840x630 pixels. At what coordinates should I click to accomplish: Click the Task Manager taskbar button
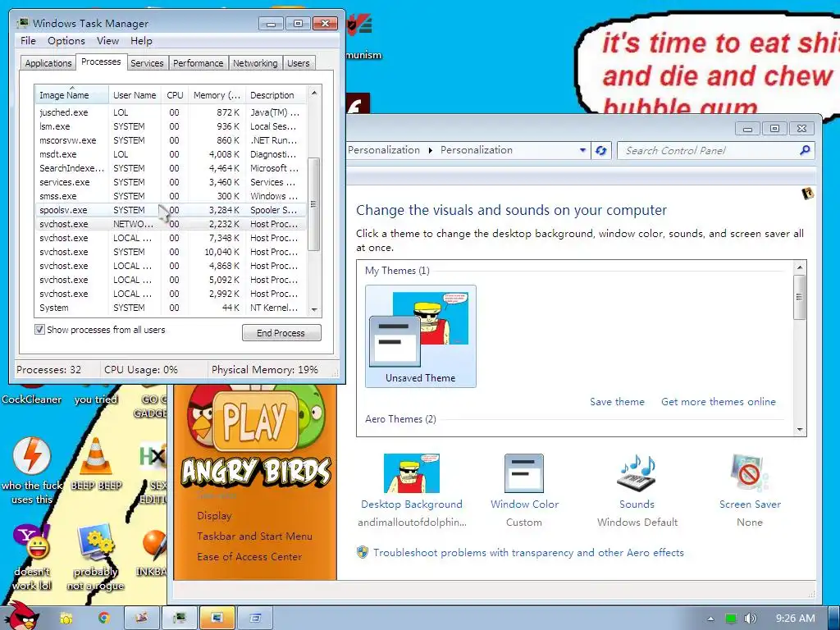click(x=179, y=618)
